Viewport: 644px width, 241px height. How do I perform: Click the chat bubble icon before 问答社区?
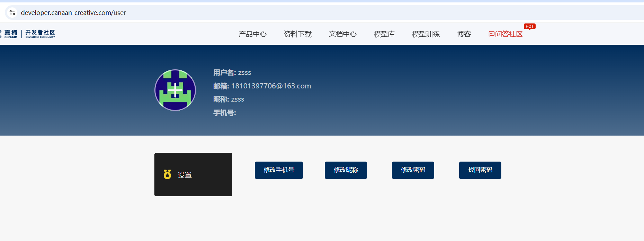pos(491,34)
